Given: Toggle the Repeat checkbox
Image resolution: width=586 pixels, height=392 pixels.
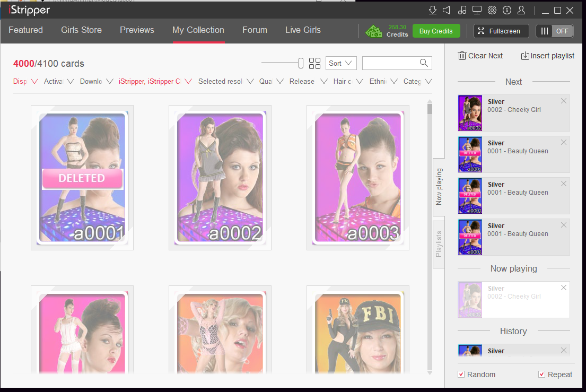Looking at the screenshot, I should (541, 374).
